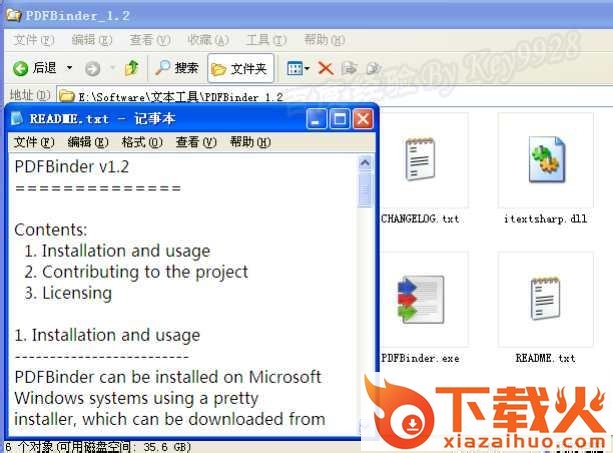Click the "Contents:" line in Notepad
Screen dimensions: 613x453
pos(50,230)
